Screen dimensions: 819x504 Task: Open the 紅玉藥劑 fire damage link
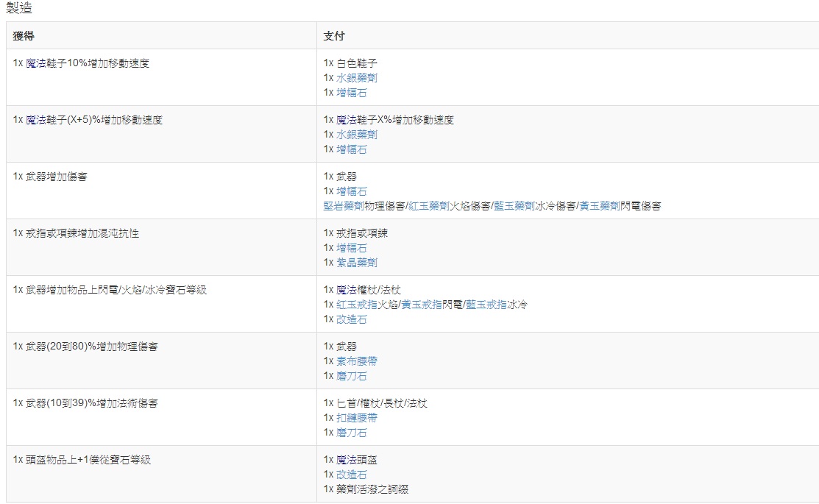(x=429, y=206)
